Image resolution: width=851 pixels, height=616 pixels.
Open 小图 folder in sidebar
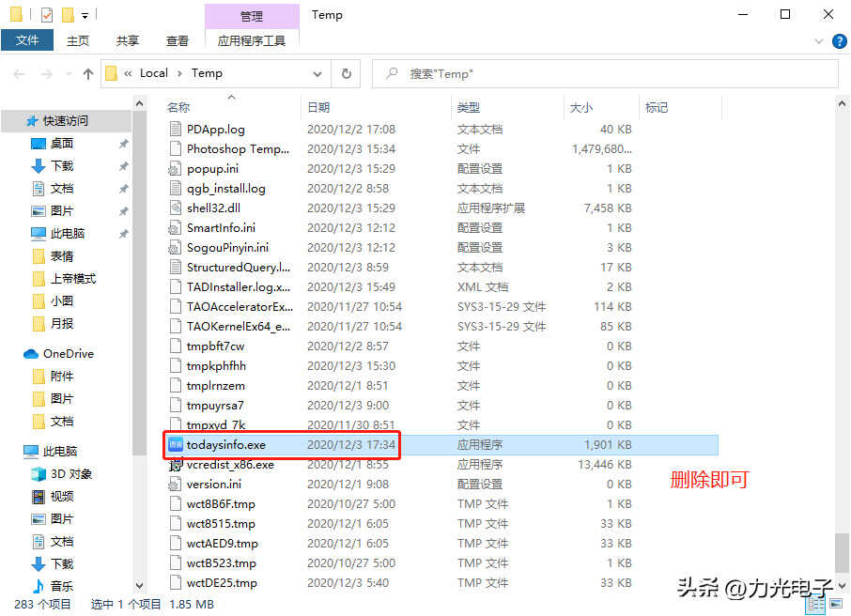(61, 300)
